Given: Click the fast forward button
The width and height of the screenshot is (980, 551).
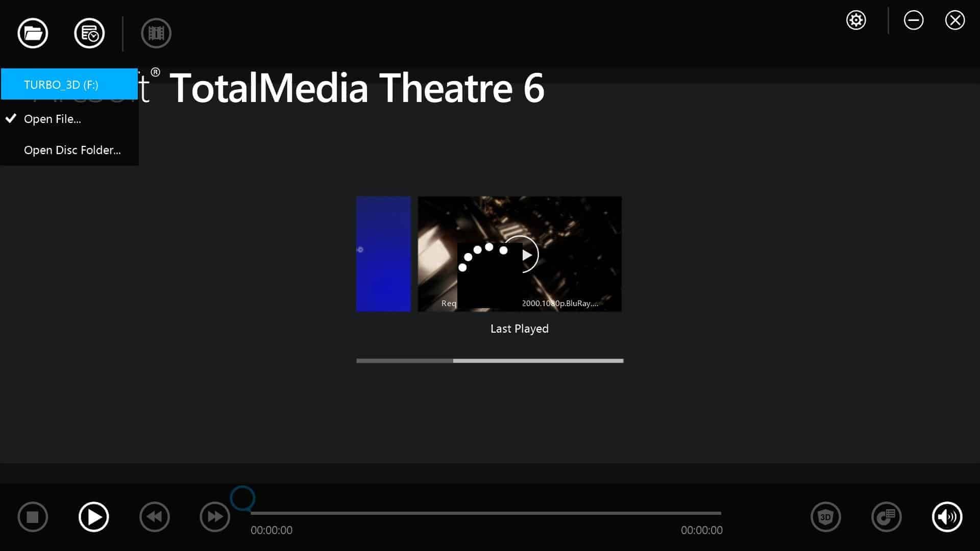Looking at the screenshot, I should pyautogui.click(x=215, y=517).
